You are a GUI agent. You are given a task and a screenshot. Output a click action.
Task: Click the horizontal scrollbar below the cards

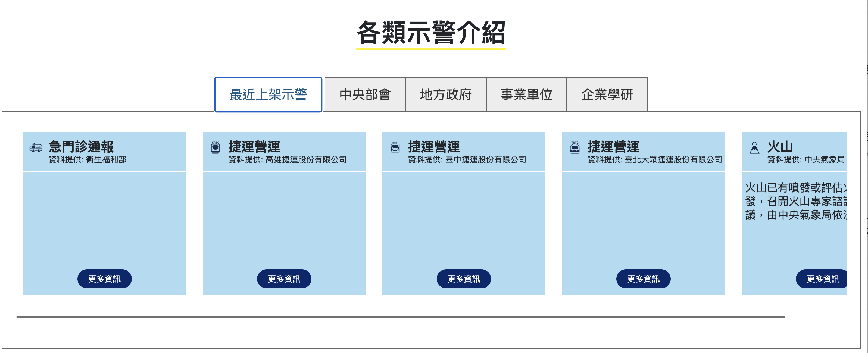click(400, 317)
